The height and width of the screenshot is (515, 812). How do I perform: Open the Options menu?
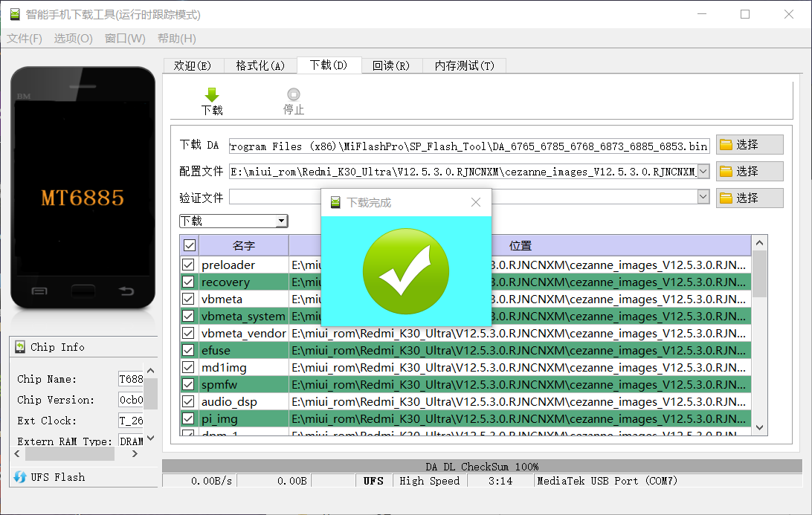point(73,39)
